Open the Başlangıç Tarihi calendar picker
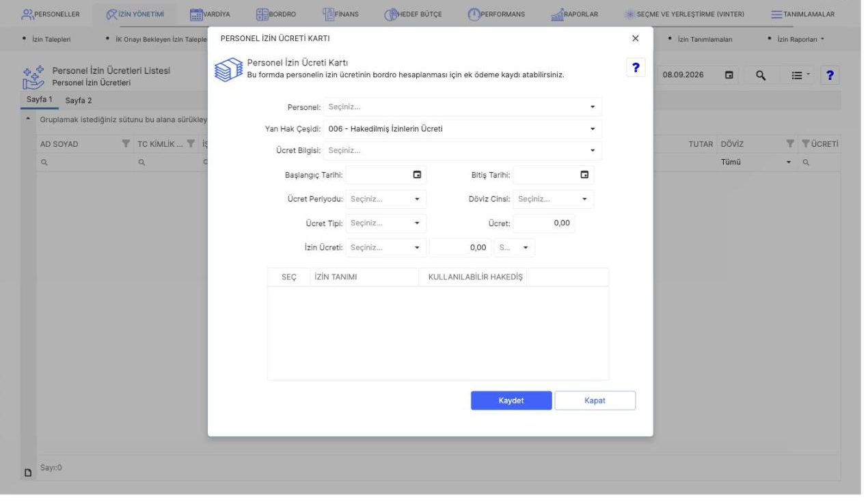Screen dimensions: 868x502 pos(416,175)
